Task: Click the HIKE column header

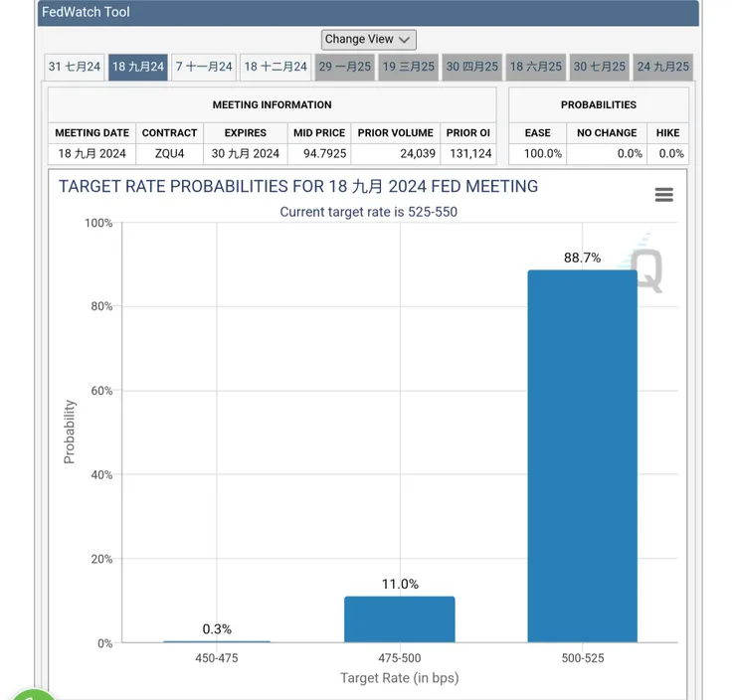Action: pyautogui.click(x=667, y=133)
